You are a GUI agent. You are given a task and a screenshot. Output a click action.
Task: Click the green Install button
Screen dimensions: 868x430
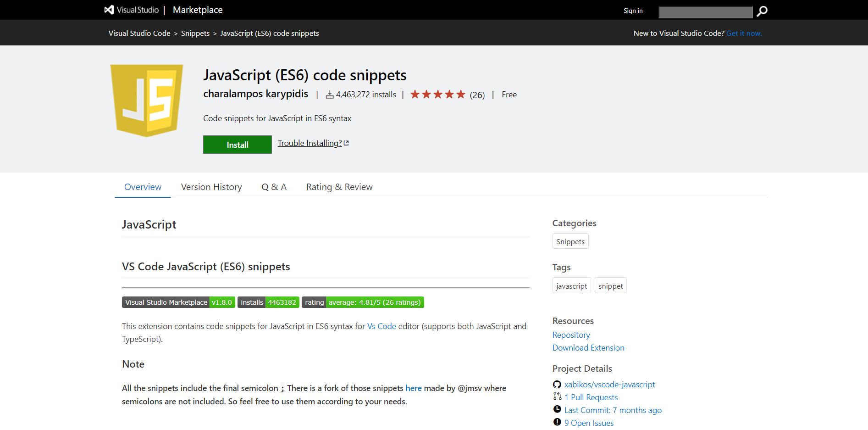(x=238, y=145)
